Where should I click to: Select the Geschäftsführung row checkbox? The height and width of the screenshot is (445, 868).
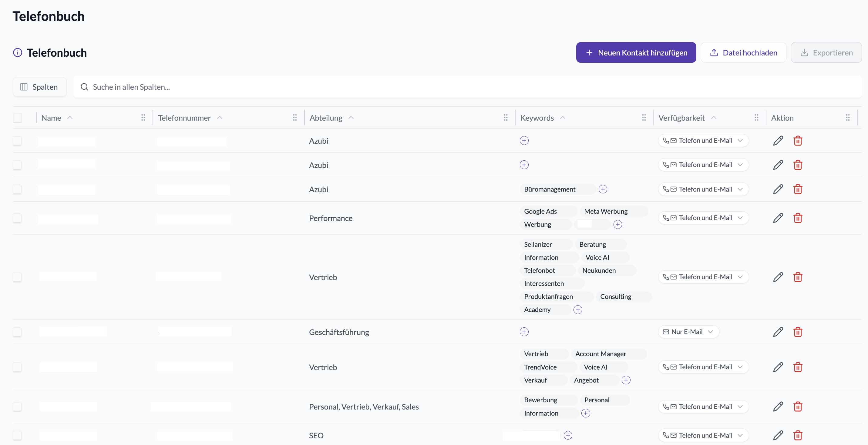click(x=17, y=332)
